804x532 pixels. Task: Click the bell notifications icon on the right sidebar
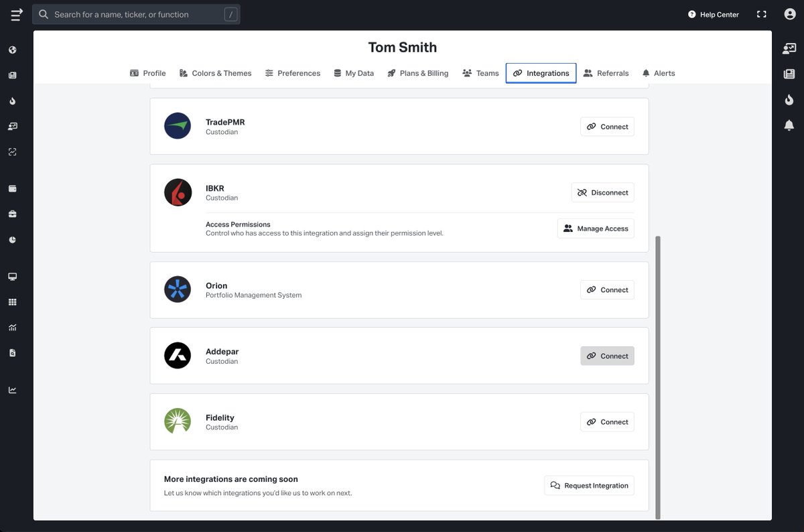[789, 125]
